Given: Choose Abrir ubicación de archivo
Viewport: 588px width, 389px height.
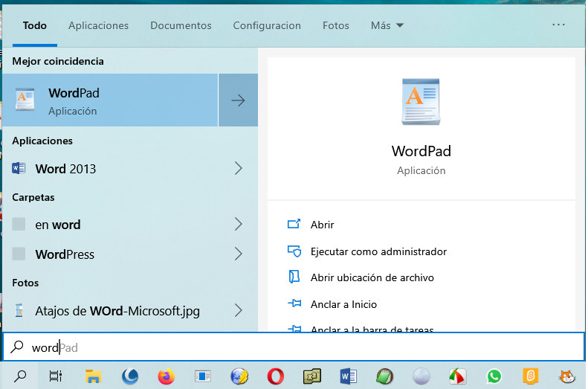Looking at the screenshot, I should click(372, 277).
